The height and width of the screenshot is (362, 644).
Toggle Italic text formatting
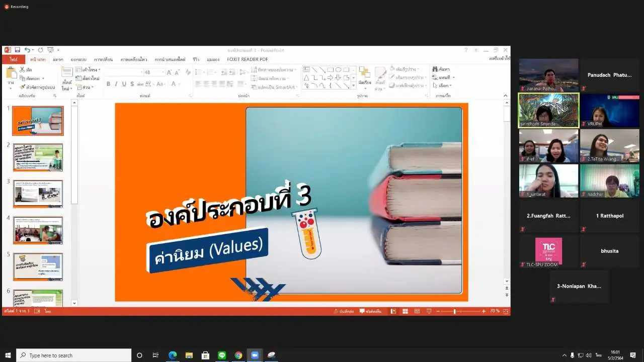(116, 84)
